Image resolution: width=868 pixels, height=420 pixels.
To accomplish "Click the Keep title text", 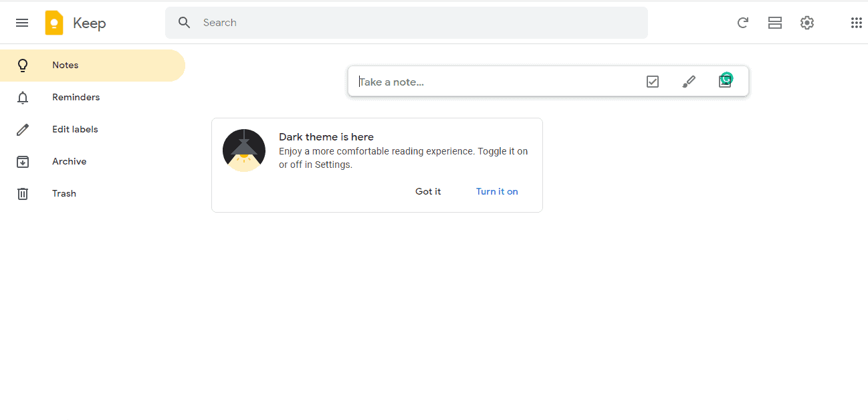I will coord(90,23).
